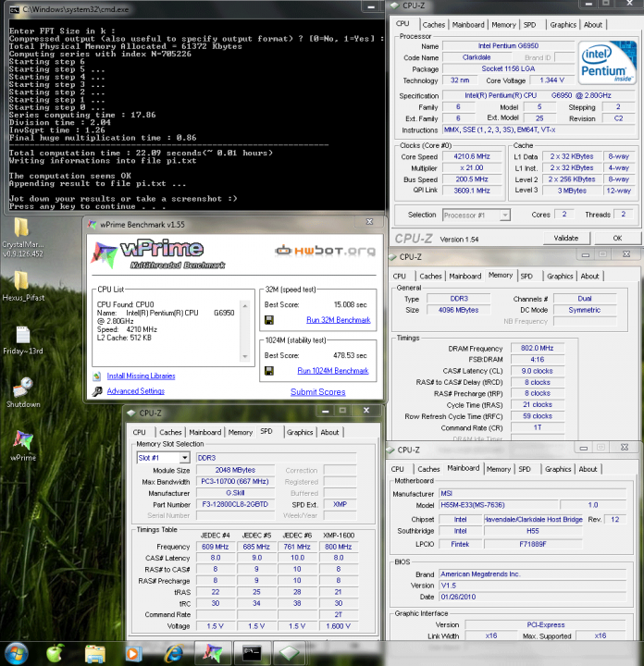644x666 pixels.
Task: Open Advanced Settings link in wPrime
Action: pyautogui.click(x=135, y=391)
